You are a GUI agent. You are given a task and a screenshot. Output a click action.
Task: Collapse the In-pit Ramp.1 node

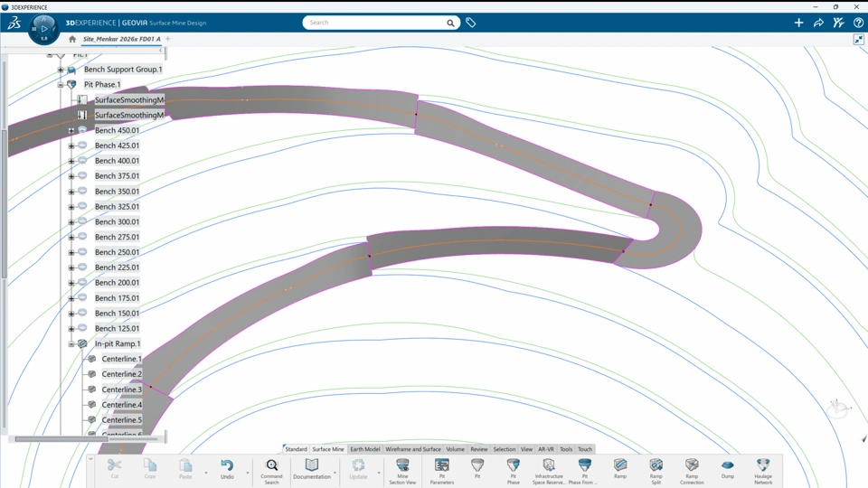(x=71, y=344)
